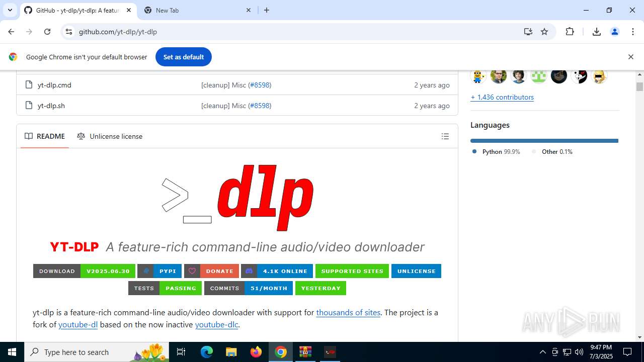Click the Set as default button

pyautogui.click(x=184, y=57)
